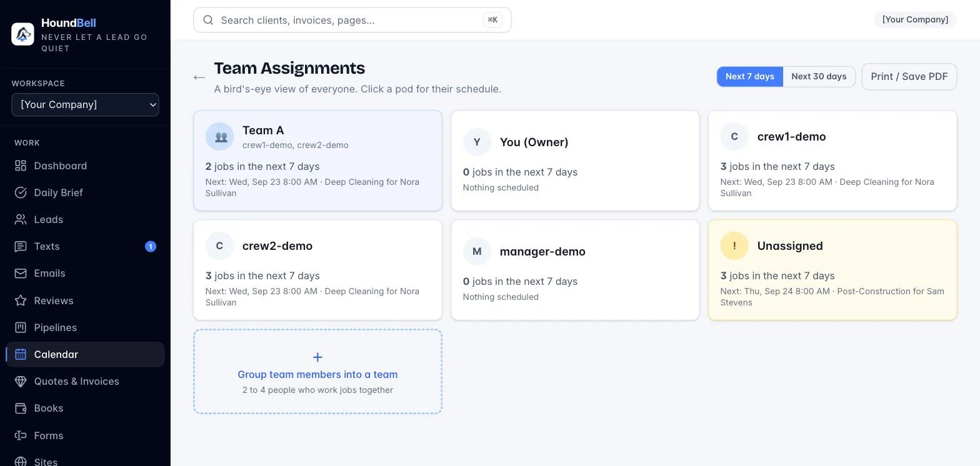Viewport: 980px width, 466px height.
Task: Click the Team A group avatar icon
Action: (219, 137)
